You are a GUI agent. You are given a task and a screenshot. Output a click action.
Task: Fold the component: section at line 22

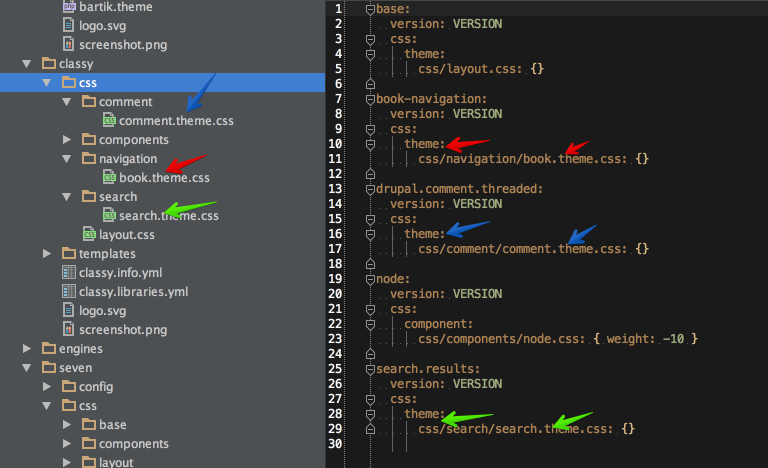(370, 324)
